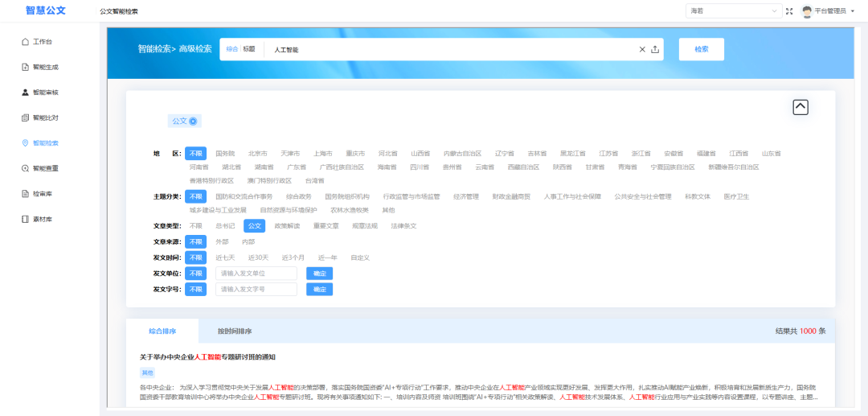
Task: Toggle fullscreen with the expand icon
Action: pyautogui.click(x=789, y=11)
